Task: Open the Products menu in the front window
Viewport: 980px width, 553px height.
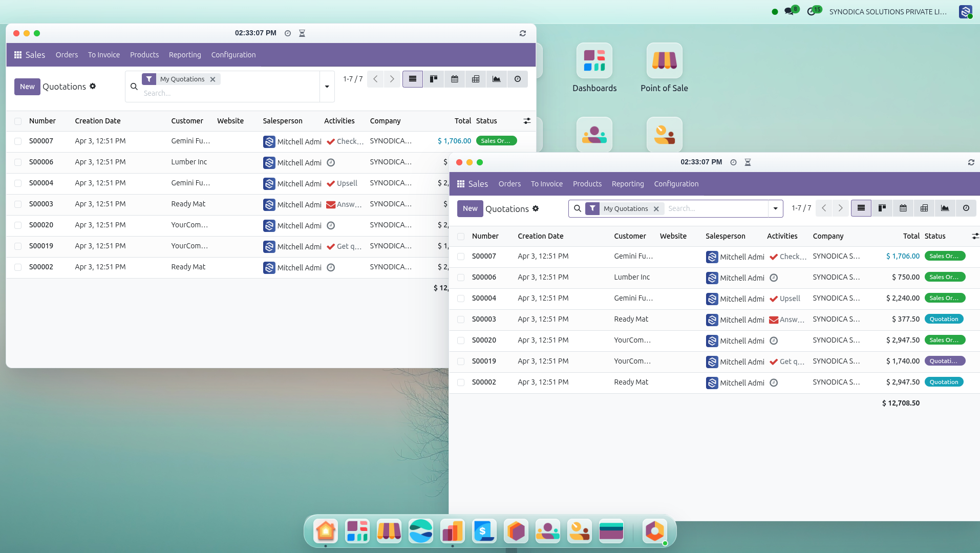Action: (x=587, y=184)
